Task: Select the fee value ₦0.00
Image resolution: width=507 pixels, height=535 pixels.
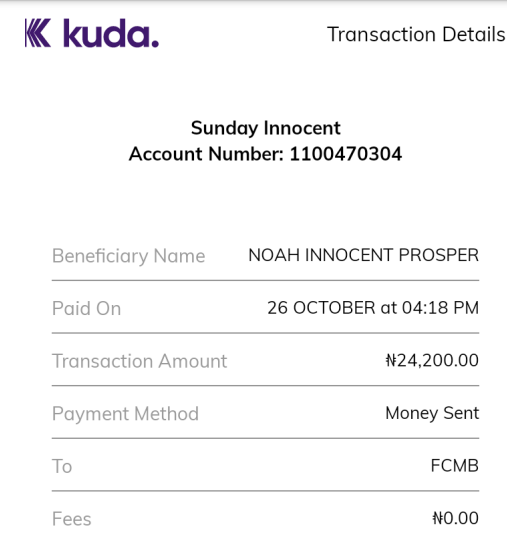Action: (x=456, y=518)
